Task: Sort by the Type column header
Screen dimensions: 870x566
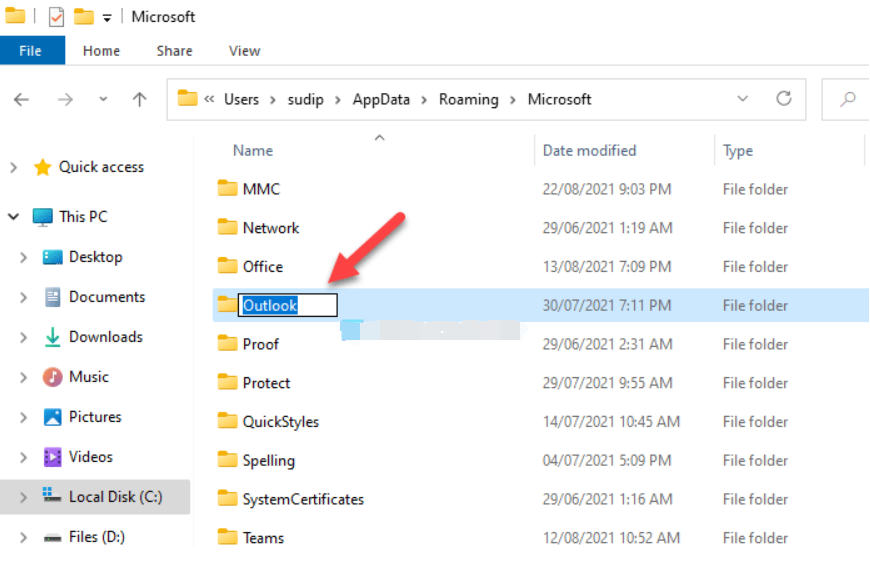Action: pyautogui.click(x=737, y=151)
